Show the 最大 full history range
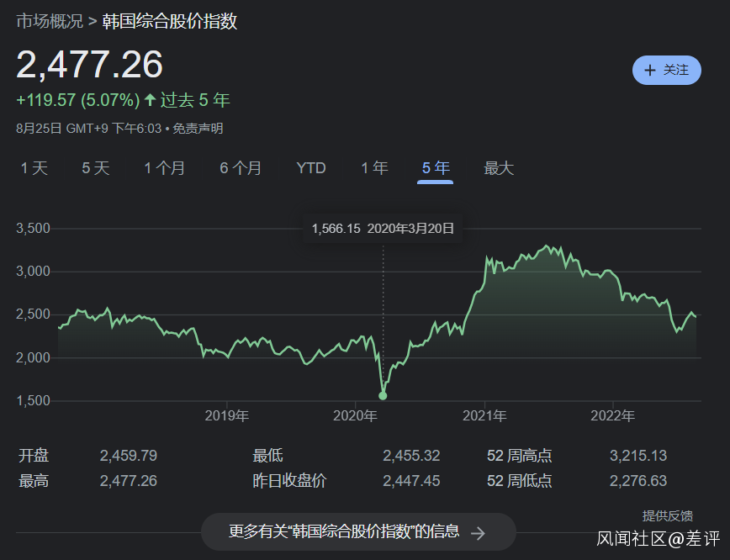 coord(499,168)
